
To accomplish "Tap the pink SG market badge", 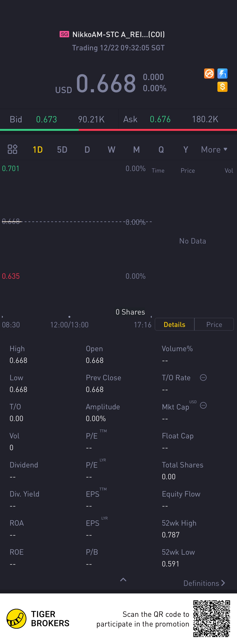I will point(64,34).
